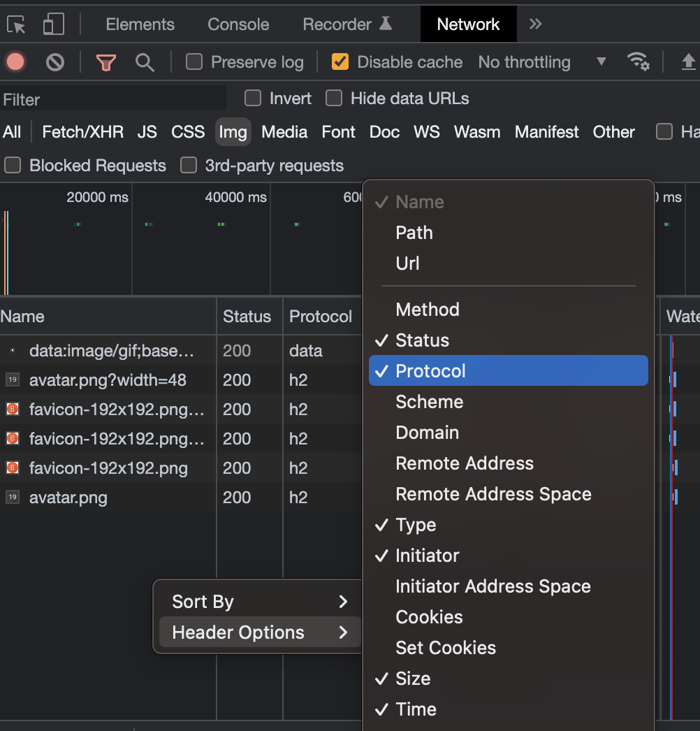Open network conditions Wi-Fi icon

639,62
